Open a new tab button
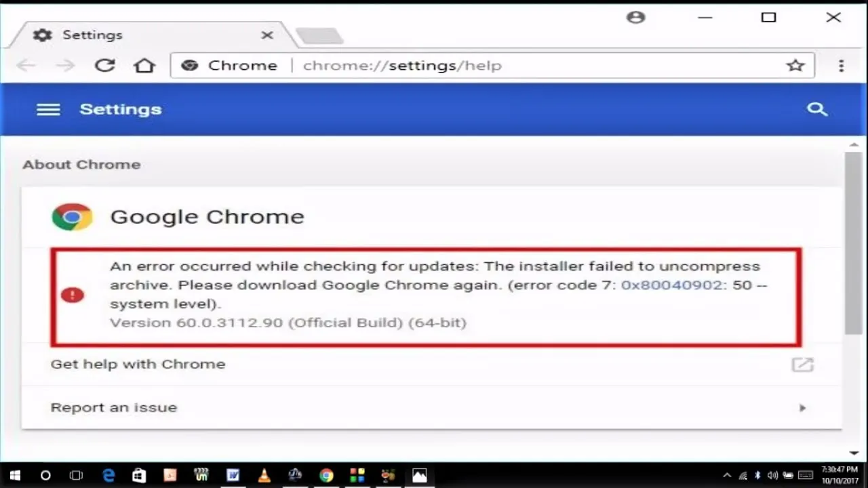The image size is (868, 488). pyautogui.click(x=319, y=36)
